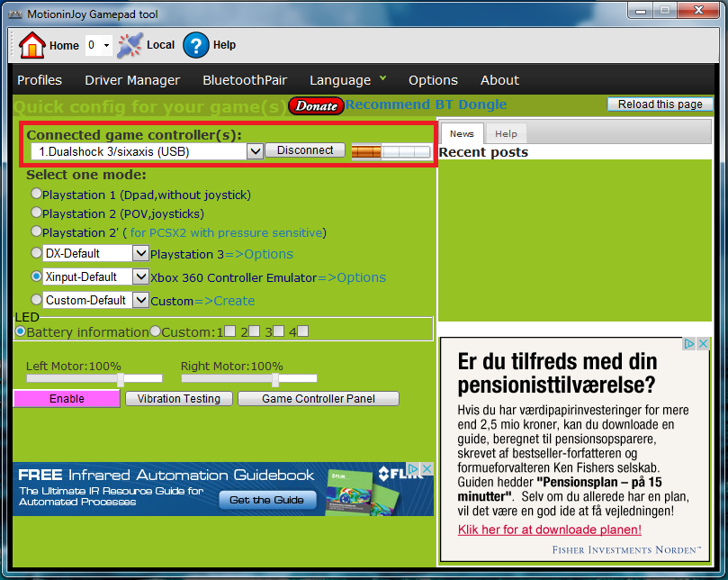Click the Left Motor slider handle
728x580 pixels.
point(121,380)
